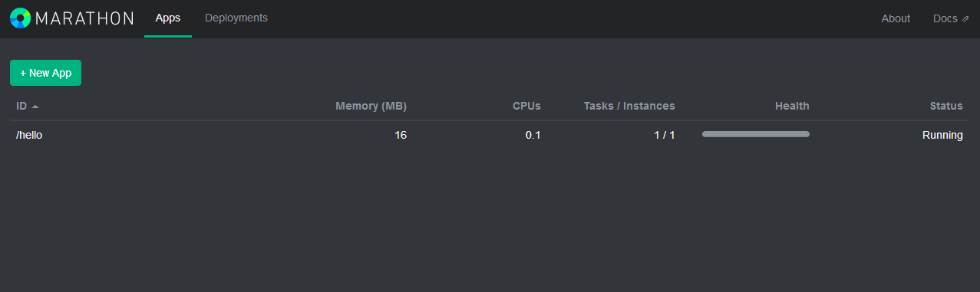Sort by the Memory (MB) column header

371,106
